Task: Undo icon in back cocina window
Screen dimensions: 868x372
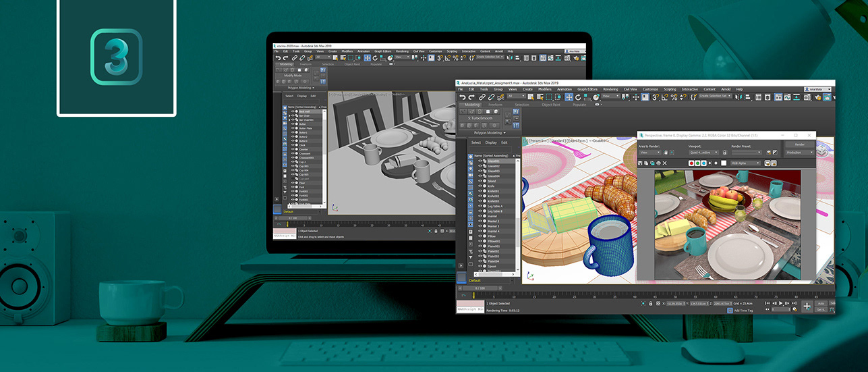Action: pos(279,57)
